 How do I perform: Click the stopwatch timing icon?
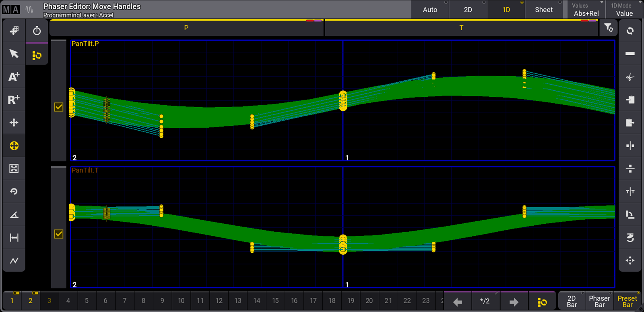[x=37, y=31]
